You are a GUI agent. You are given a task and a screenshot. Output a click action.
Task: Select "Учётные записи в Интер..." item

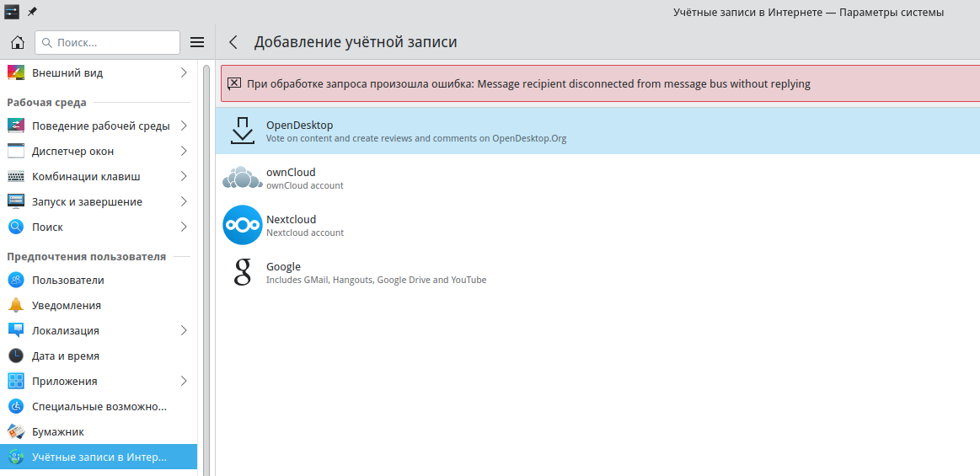(x=98, y=457)
